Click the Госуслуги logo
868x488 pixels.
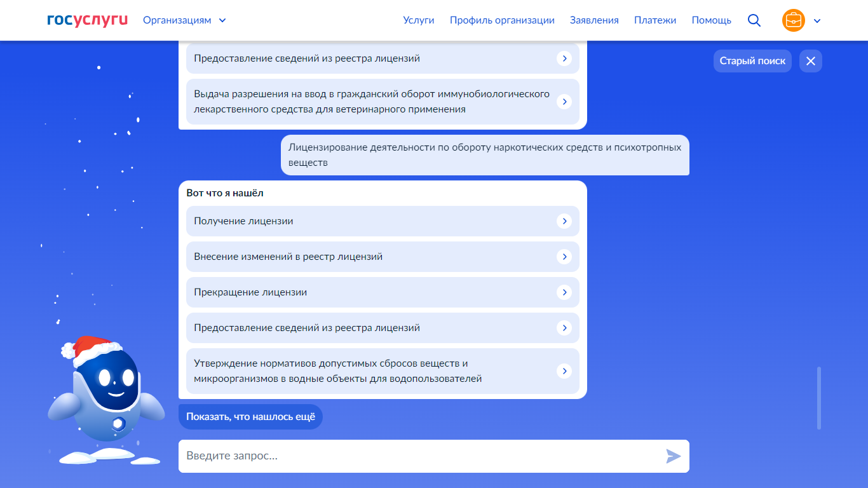86,20
